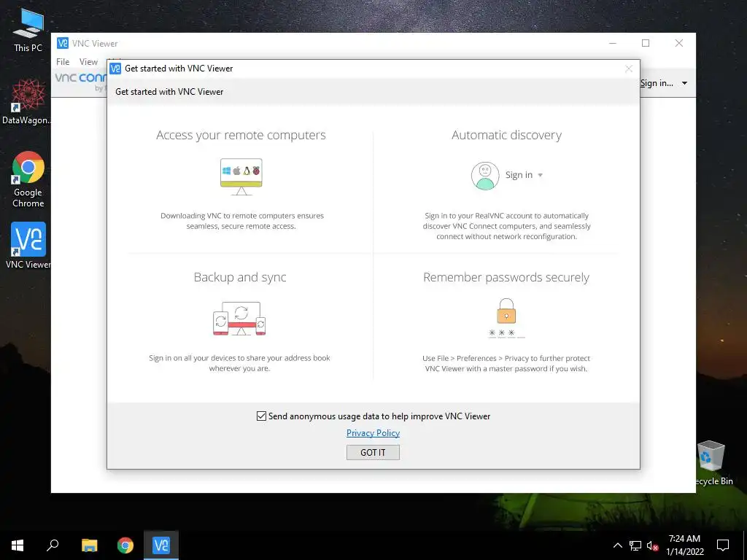Open Chrome from the taskbar

[125, 545]
